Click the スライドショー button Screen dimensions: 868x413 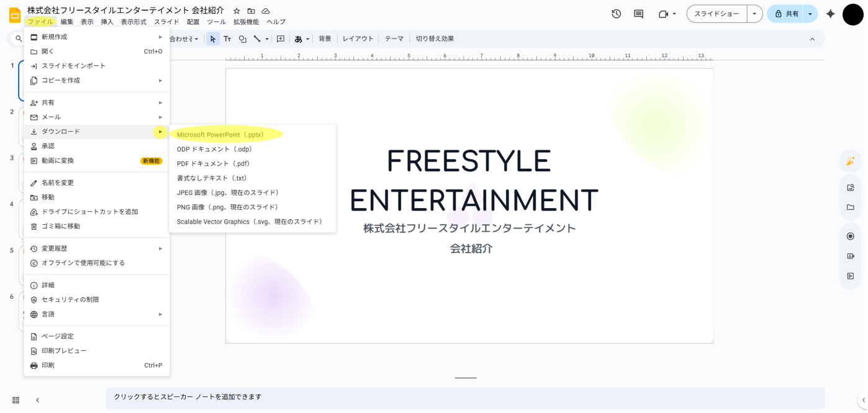(717, 14)
